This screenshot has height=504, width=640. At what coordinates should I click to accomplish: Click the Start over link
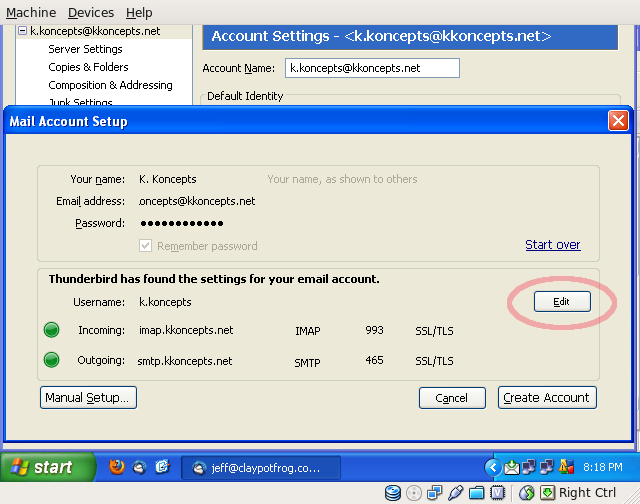point(553,245)
